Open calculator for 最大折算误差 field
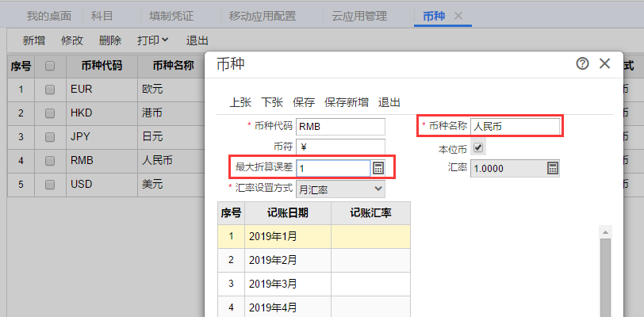The image size is (644, 317). click(379, 168)
